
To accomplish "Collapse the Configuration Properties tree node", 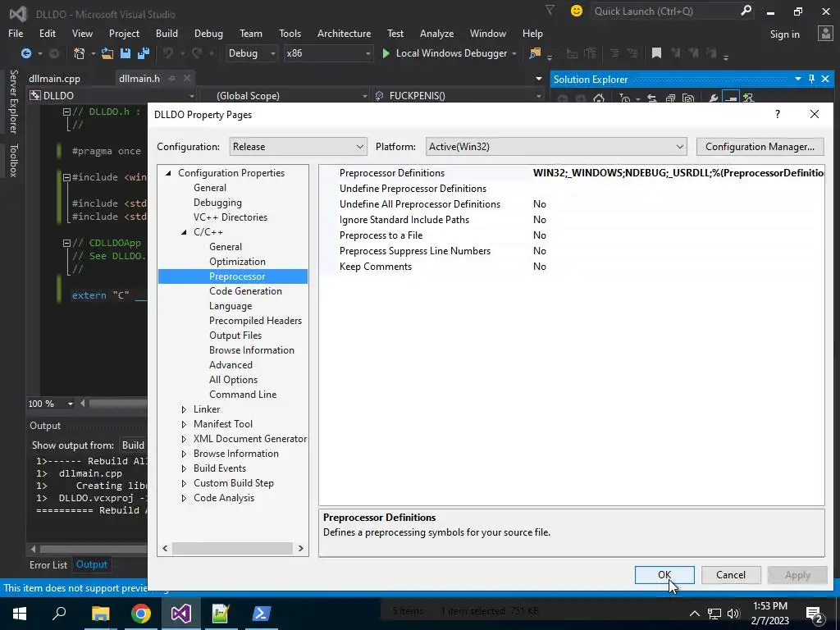I will pyautogui.click(x=168, y=173).
